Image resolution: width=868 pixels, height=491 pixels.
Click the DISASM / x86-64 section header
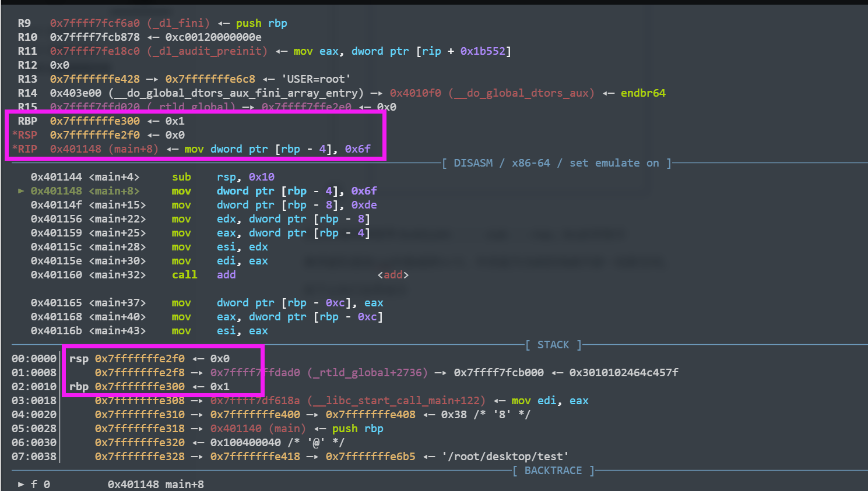(x=556, y=163)
